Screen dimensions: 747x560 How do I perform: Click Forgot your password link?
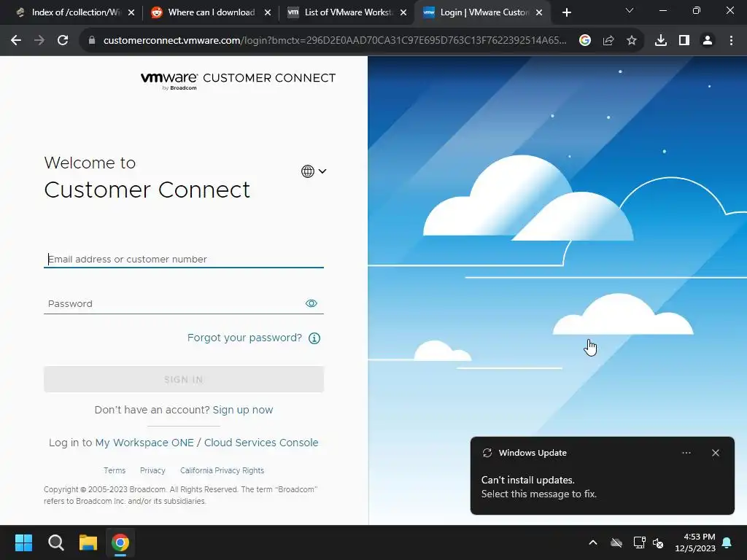point(244,338)
